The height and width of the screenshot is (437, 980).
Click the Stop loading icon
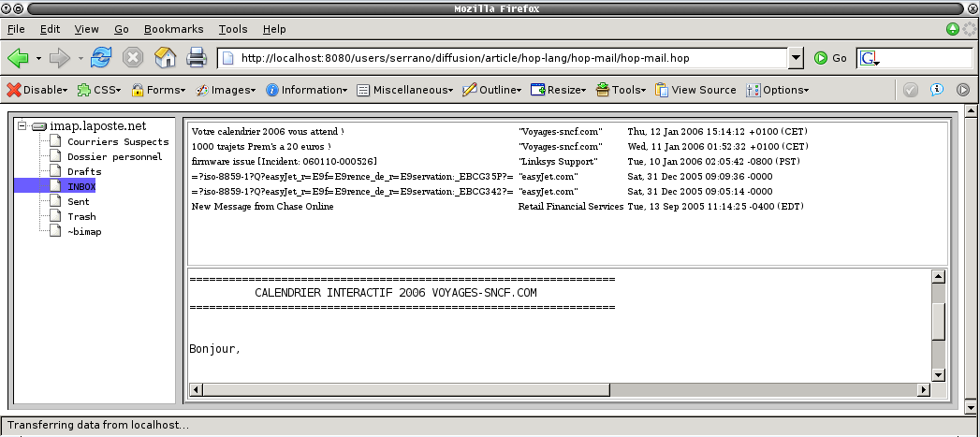click(133, 57)
